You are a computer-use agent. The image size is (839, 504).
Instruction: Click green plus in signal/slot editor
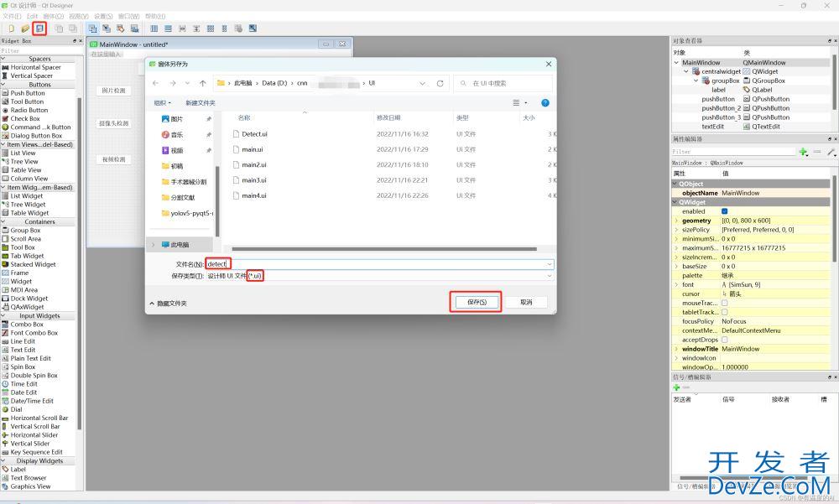[x=676, y=387]
